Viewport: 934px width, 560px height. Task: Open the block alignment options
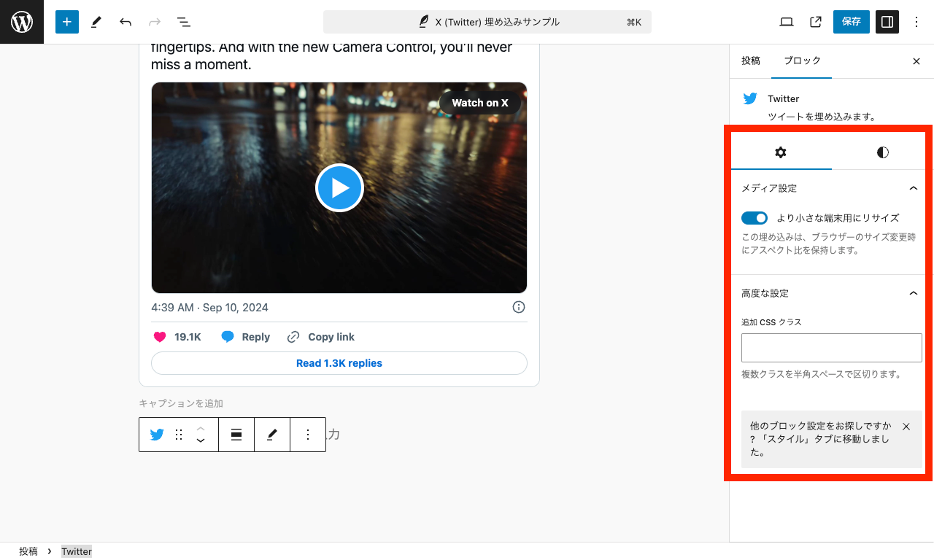point(236,435)
